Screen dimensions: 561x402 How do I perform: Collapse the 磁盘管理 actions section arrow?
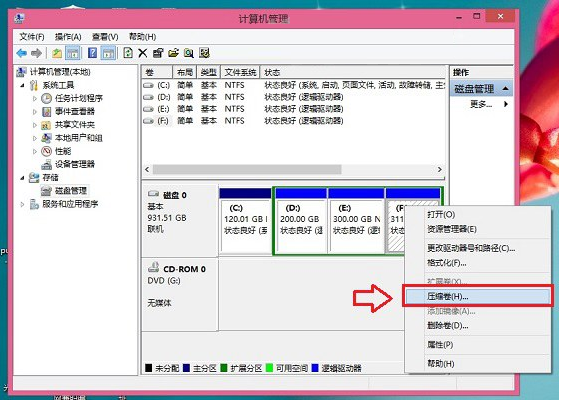coord(505,89)
